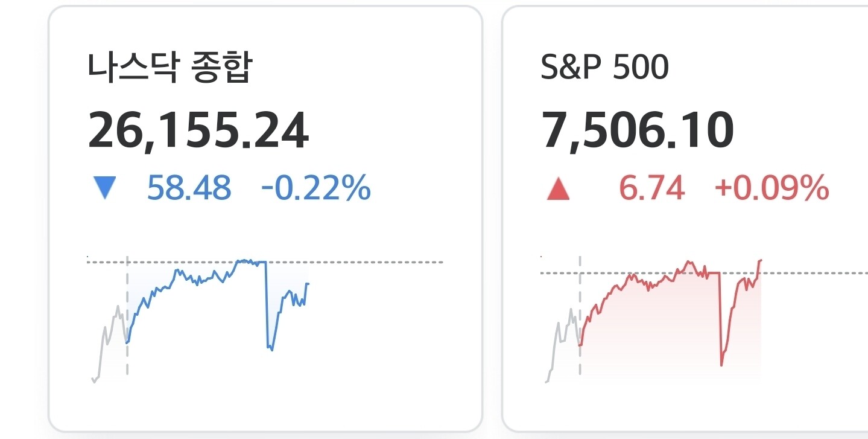Click the gray pre-market segment of Nasdaq chart
868x439 pixels.
(x=109, y=344)
